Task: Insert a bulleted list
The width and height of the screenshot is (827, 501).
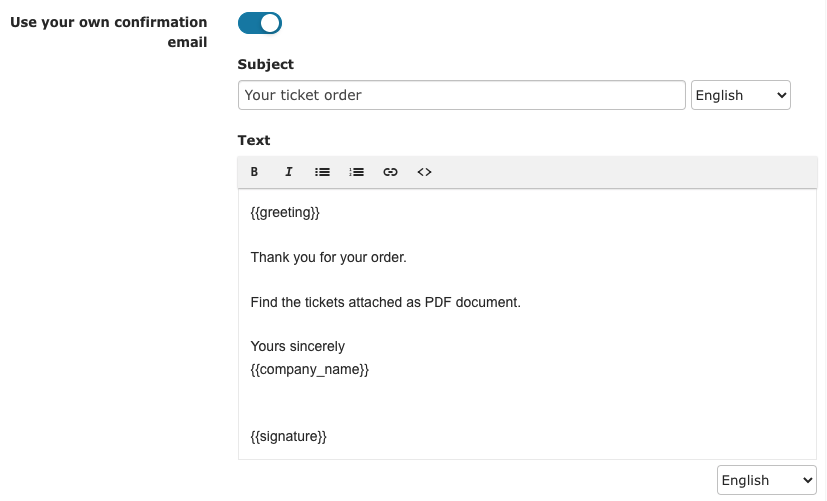Action: tap(322, 172)
